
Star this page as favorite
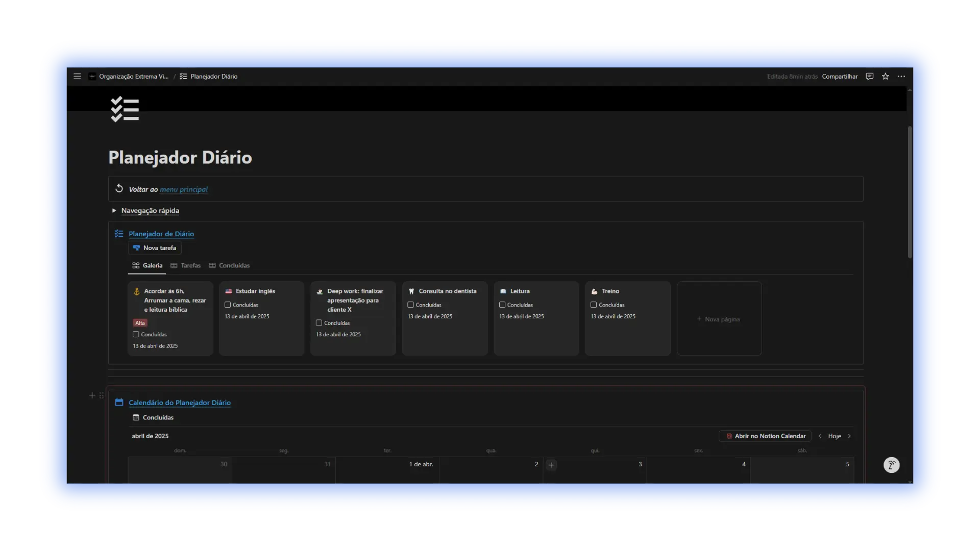tap(886, 77)
